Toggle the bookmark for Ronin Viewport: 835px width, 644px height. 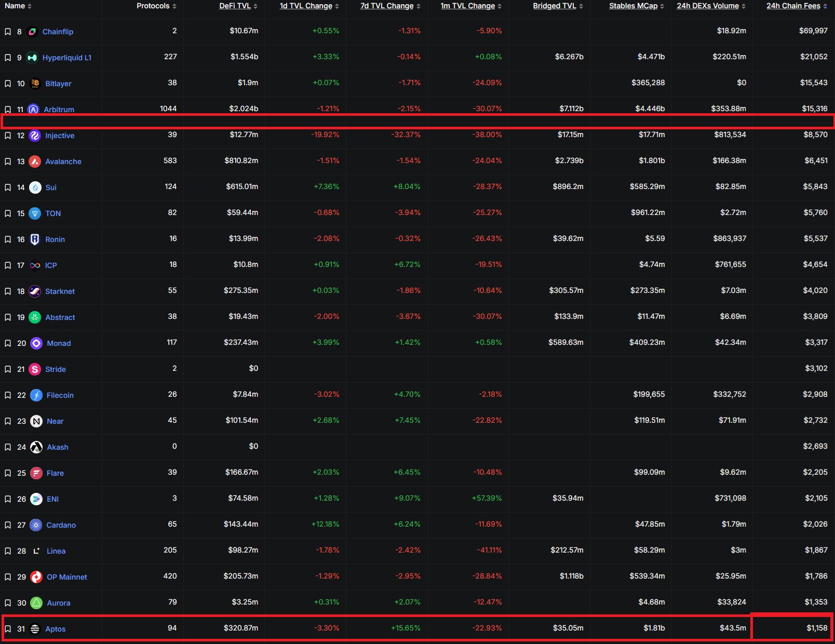point(8,239)
